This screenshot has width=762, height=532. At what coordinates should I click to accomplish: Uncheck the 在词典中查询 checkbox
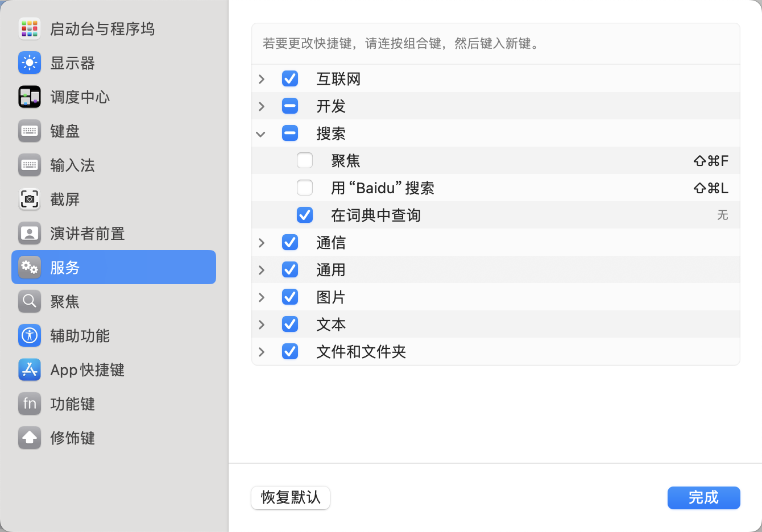coord(305,215)
